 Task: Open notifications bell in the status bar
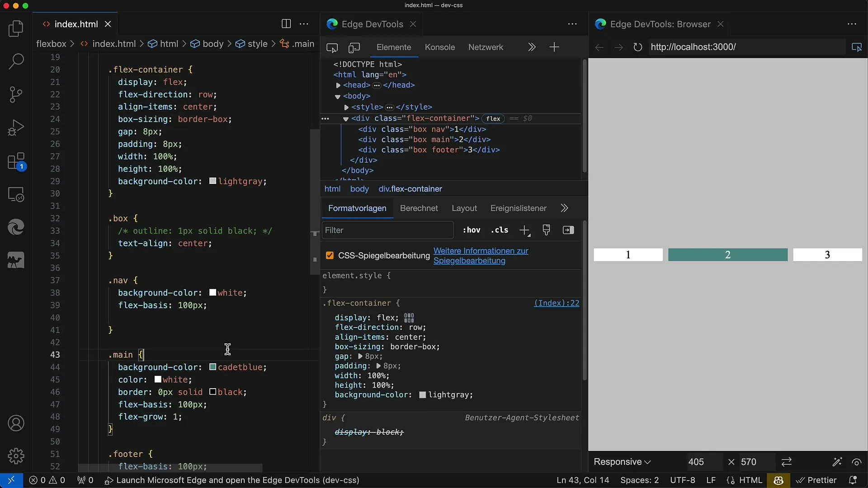click(853, 480)
